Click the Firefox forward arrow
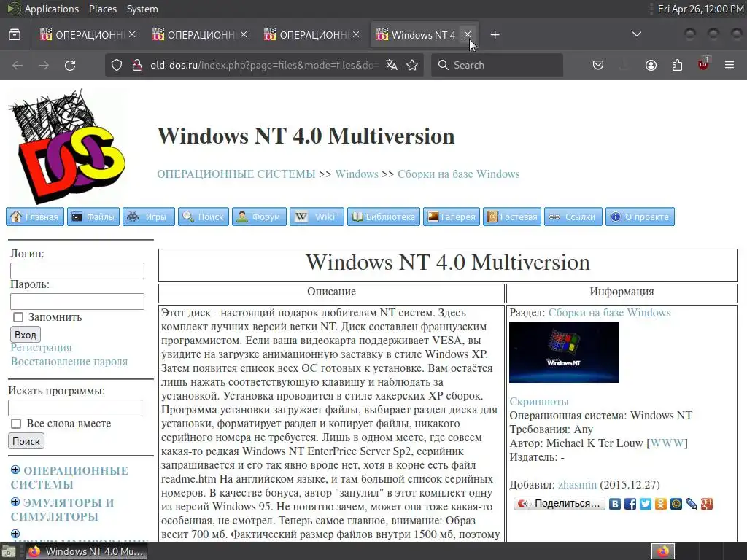The image size is (747, 560). click(x=44, y=65)
